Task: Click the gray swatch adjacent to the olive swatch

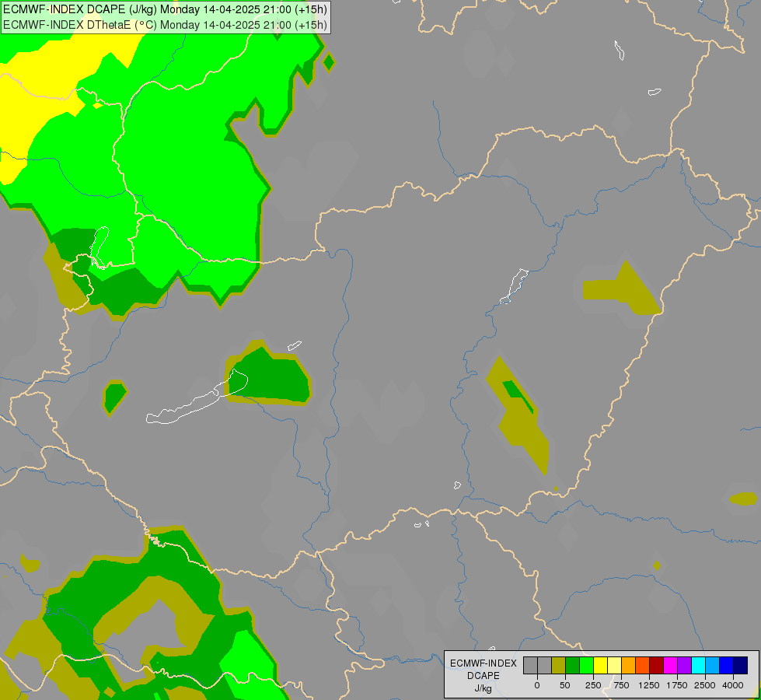Action: 545,666
